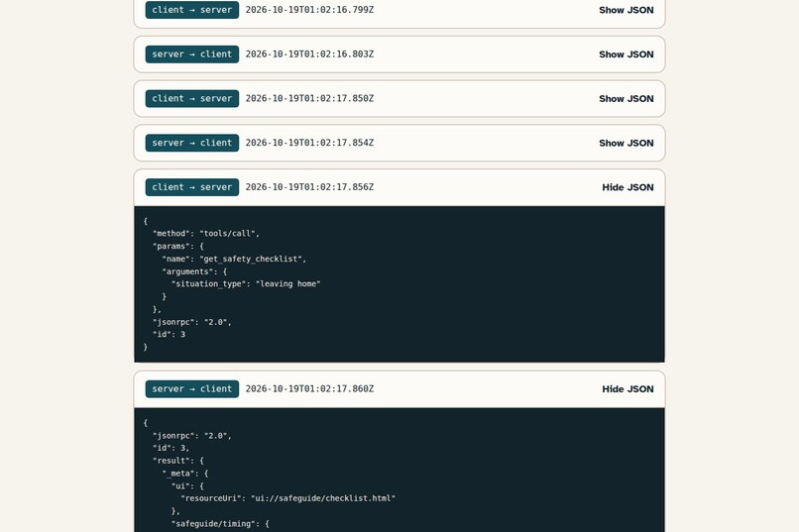This screenshot has height=532, width=799.
Task: Click the server → client badge at 01:02:17.860Z
Action: click(192, 388)
